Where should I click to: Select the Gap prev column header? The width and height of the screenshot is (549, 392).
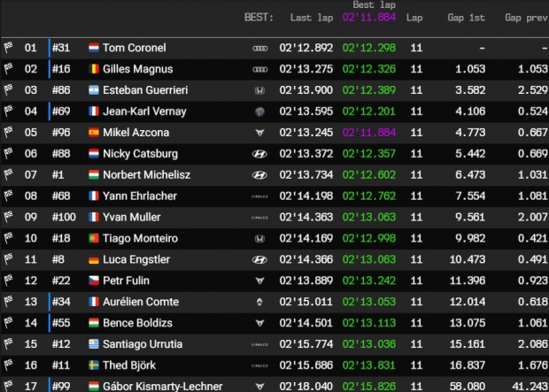click(525, 17)
